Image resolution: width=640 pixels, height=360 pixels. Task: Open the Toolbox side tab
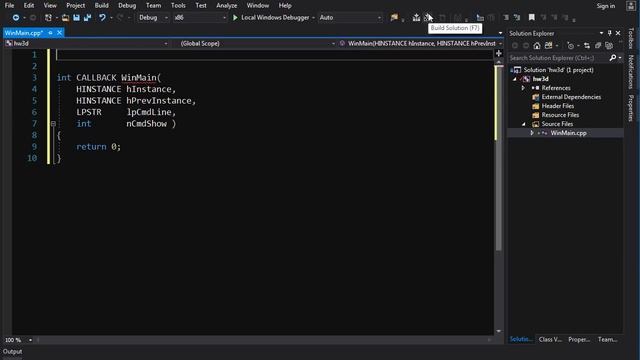tap(631, 38)
